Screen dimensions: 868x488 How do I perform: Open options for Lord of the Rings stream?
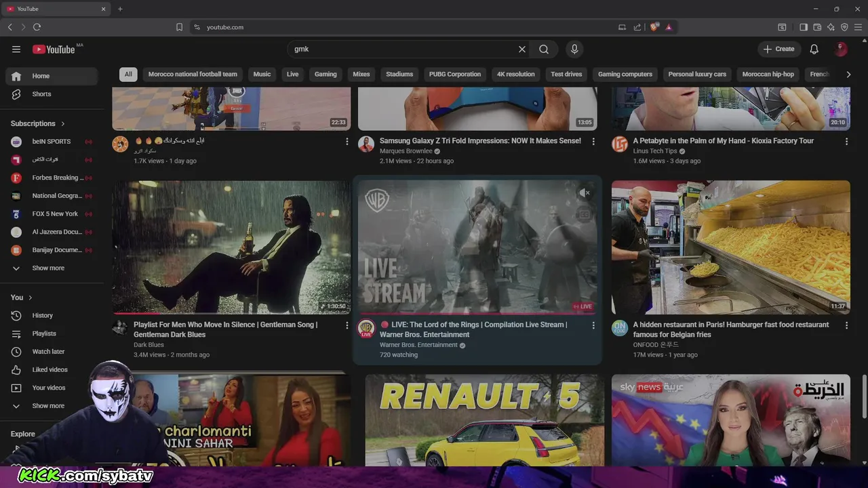tap(593, 325)
